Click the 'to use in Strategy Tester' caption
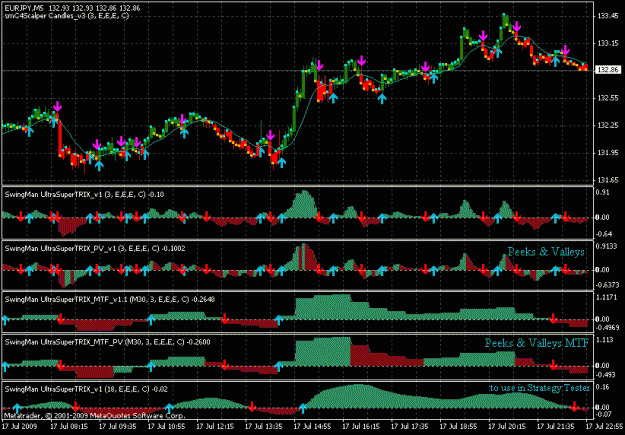625x435 pixels. coord(540,388)
